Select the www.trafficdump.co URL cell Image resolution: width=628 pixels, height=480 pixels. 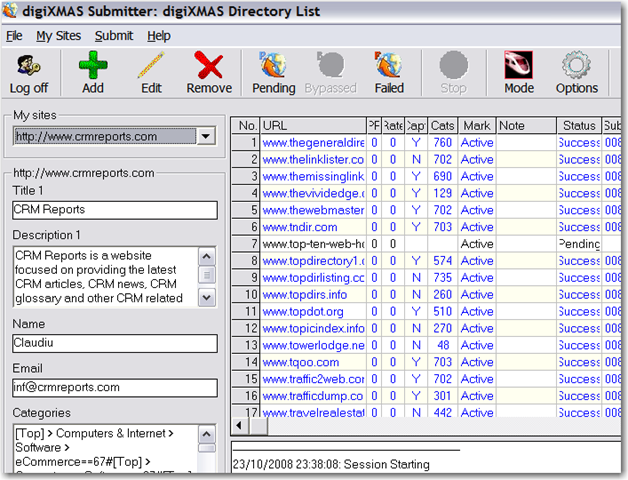pyautogui.click(x=313, y=396)
